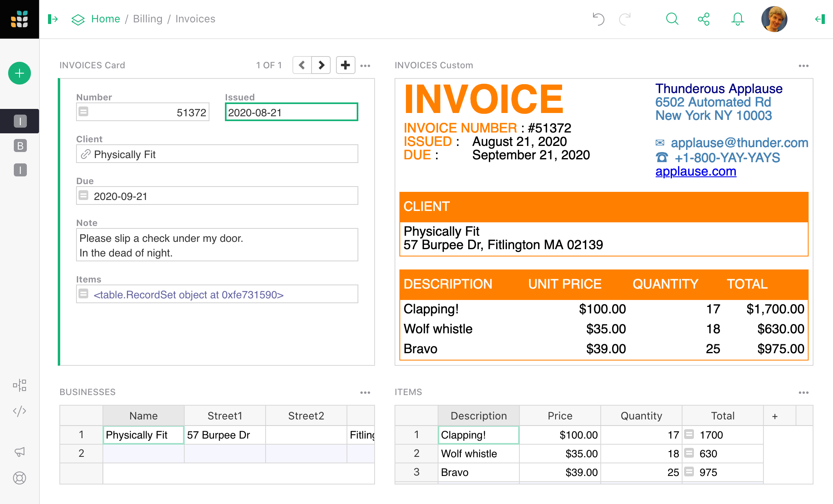This screenshot has height=504, width=833.
Task: Open the search icon
Action: coord(672,18)
